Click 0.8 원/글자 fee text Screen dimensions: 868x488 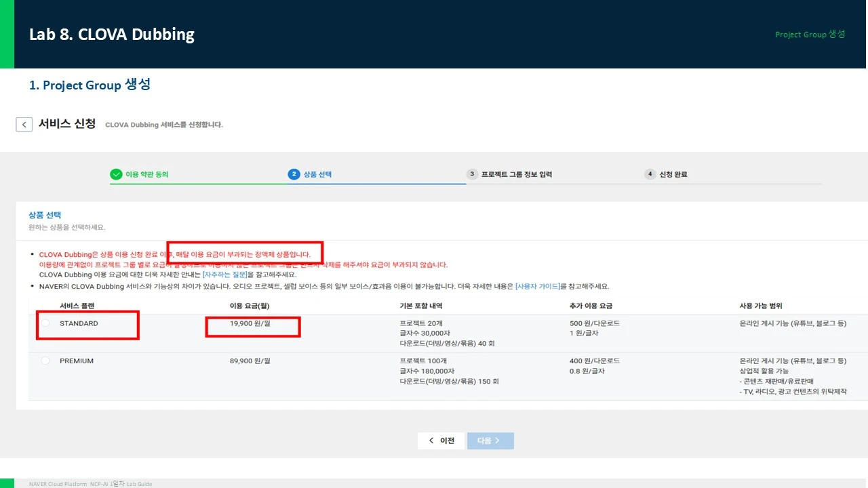pyautogui.click(x=587, y=371)
